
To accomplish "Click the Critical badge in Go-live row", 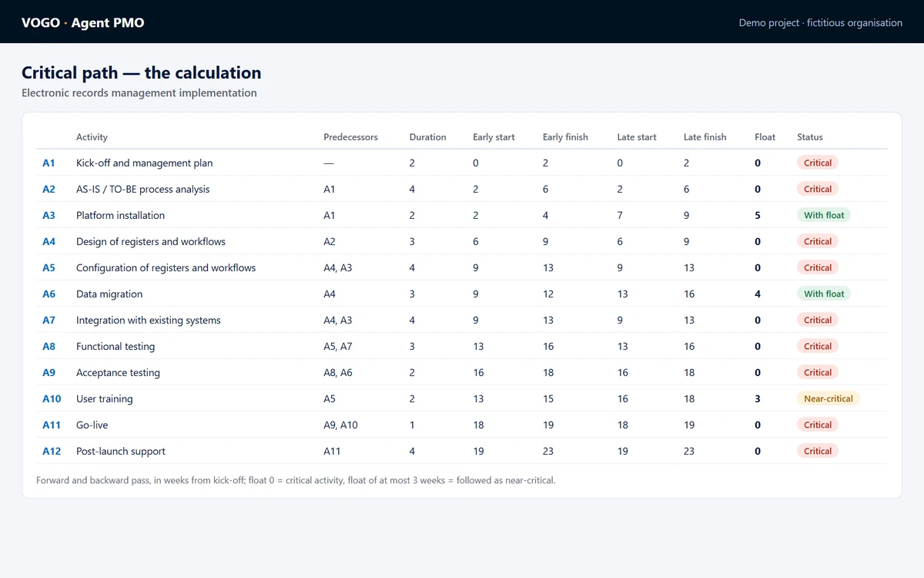I will click(x=818, y=425).
